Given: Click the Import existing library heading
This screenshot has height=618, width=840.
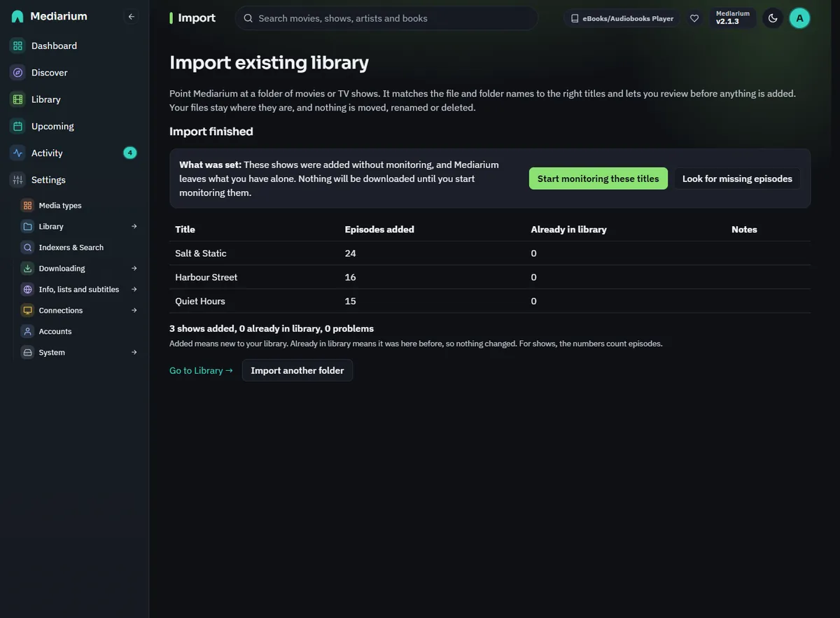Looking at the screenshot, I should click(x=269, y=62).
